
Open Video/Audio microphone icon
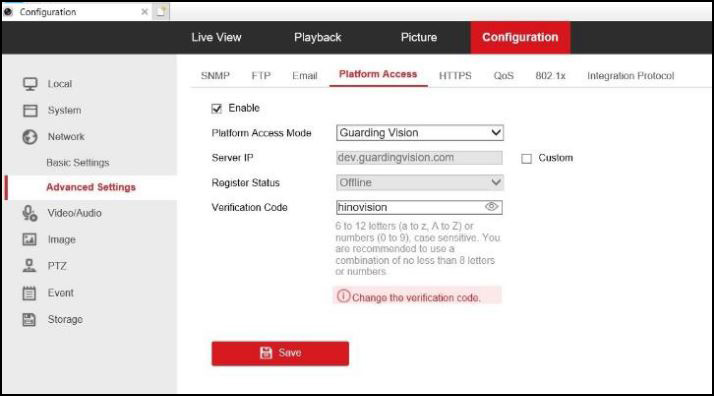[30, 213]
